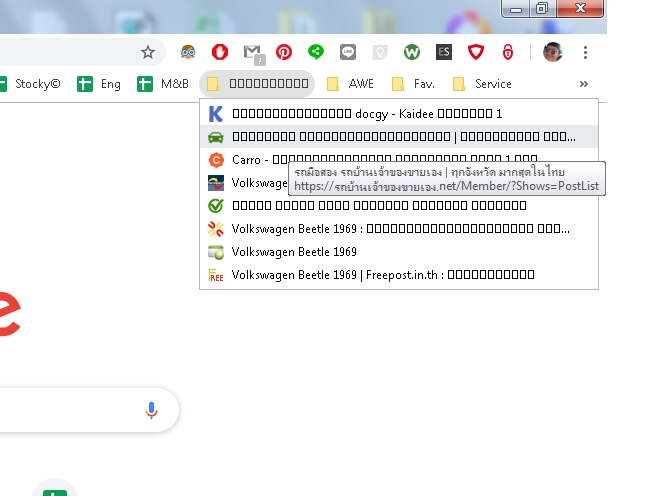
Task: Expand the Service bookmark folder
Action: coord(482,84)
